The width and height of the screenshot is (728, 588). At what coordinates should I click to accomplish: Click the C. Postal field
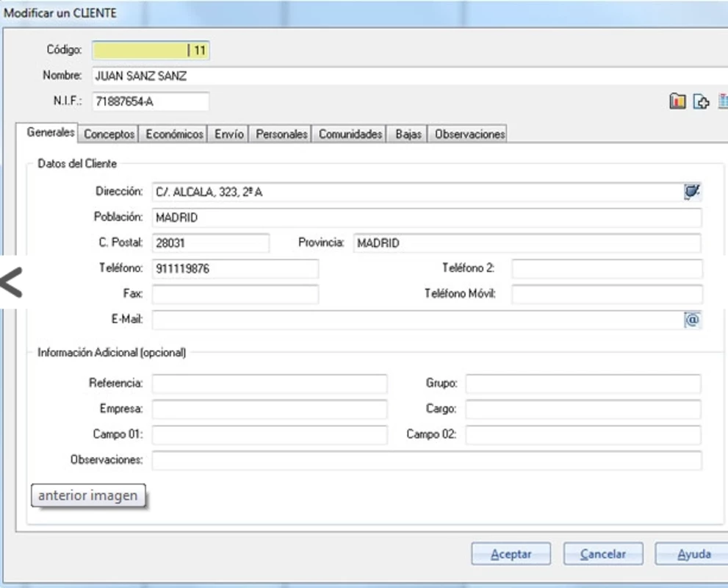[211, 243]
